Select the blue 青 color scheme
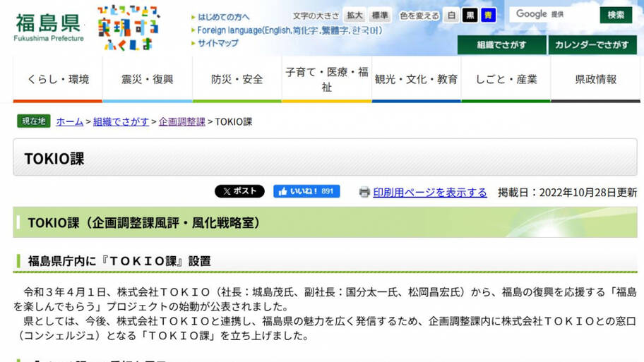The image size is (644, 362). 489,16
